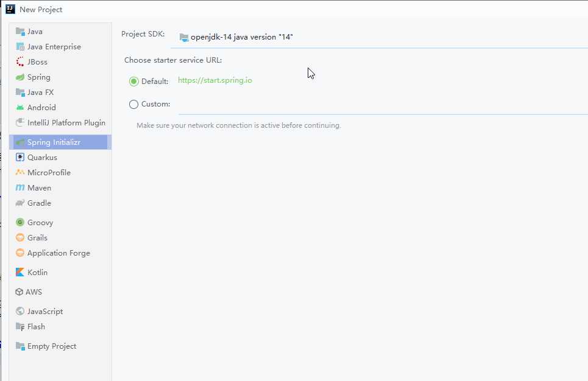Image resolution: width=588 pixels, height=381 pixels.
Task: Choose the Java FX list entry
Action: 60,92
